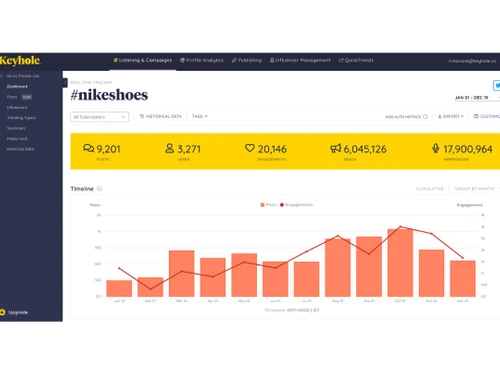The height and width of the screenshot is (375, 500).
Task: Select Sentiment in the sidebar
Action: [x=16, y=128]
